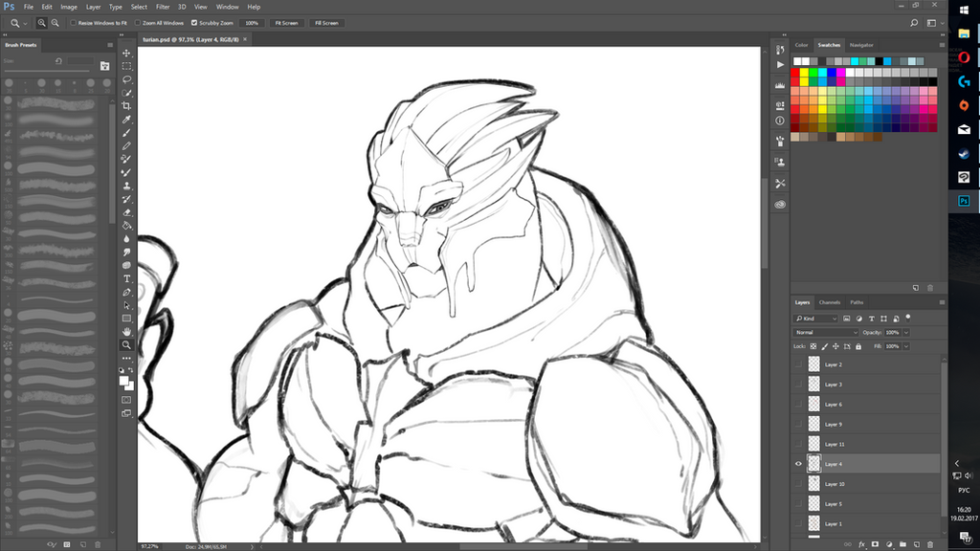The height and width of the screenshot is (551, 980).
Task: Open the File menu
Action: click(28, 7)
